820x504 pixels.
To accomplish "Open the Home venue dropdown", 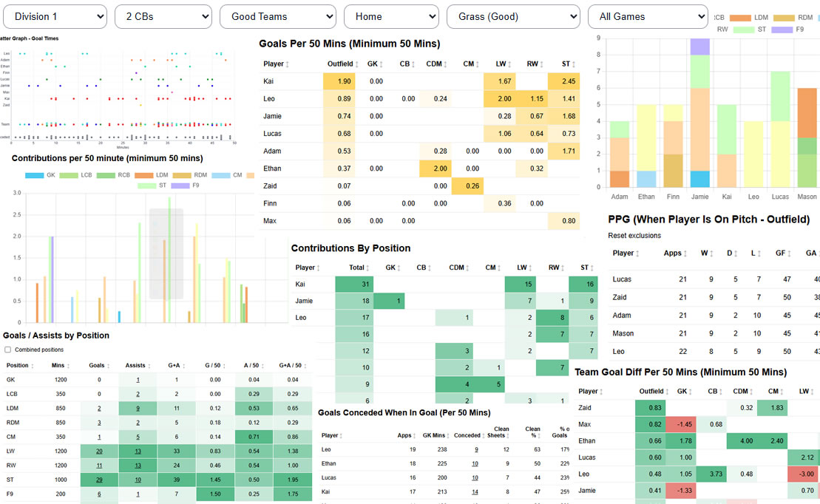I will [x=391, y=16].
